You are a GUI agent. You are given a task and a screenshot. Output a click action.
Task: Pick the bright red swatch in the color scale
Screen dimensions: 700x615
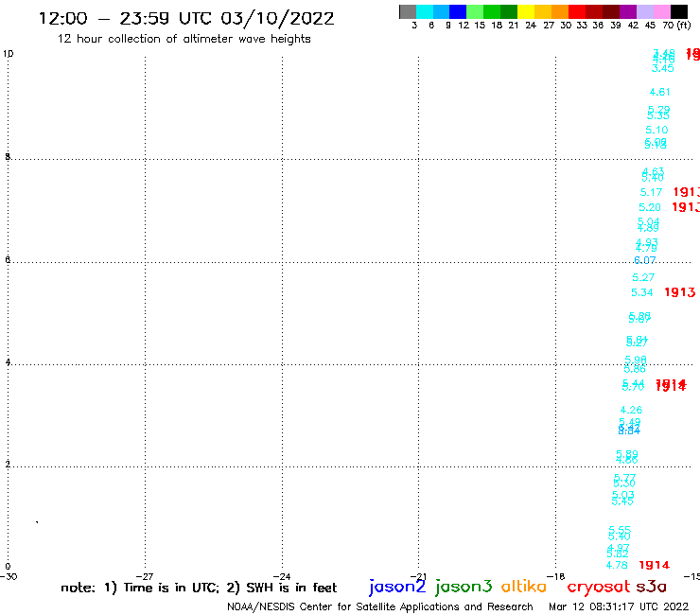click(577, 11)
